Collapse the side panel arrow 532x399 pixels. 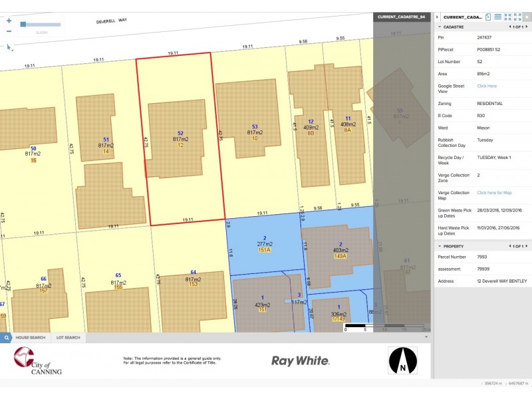[x=438, y=17]
